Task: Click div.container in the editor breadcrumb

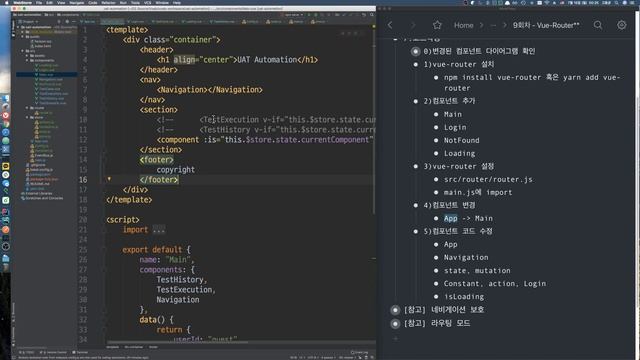Action: 133,347
